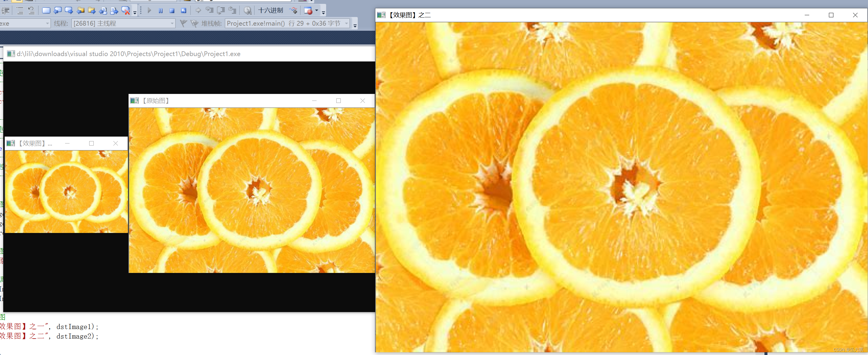Open the console window system icon
Viewport: 868px width, 355px height.
click(x=11, y=54)
